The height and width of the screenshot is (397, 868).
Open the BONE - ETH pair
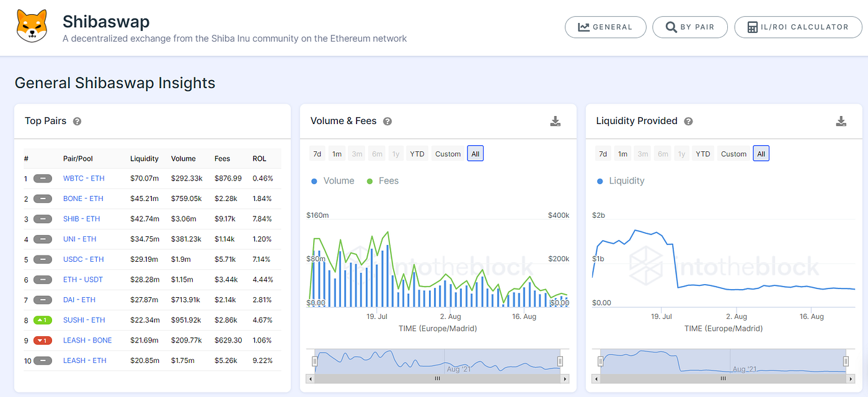(x=83, y=199)
